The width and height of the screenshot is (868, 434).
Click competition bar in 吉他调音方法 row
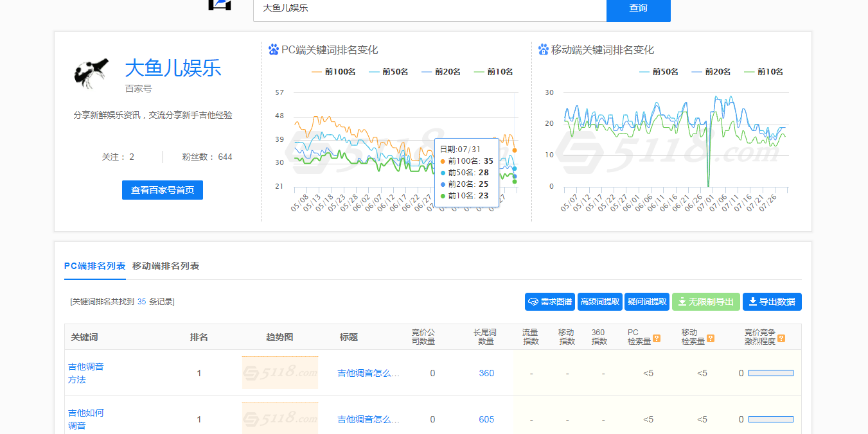[771, 373]
